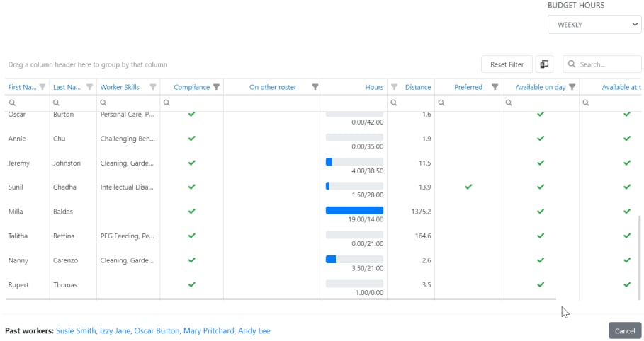644x341 pixels.
Task: Sort by Preferred column header
Action: click(x=468, y=87)
